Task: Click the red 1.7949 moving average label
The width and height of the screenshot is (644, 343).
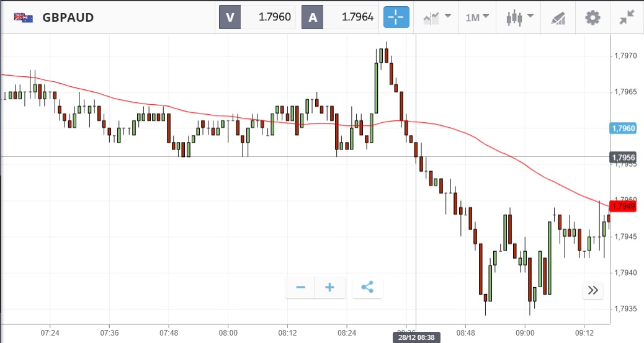Action: [x=623, y=206]
